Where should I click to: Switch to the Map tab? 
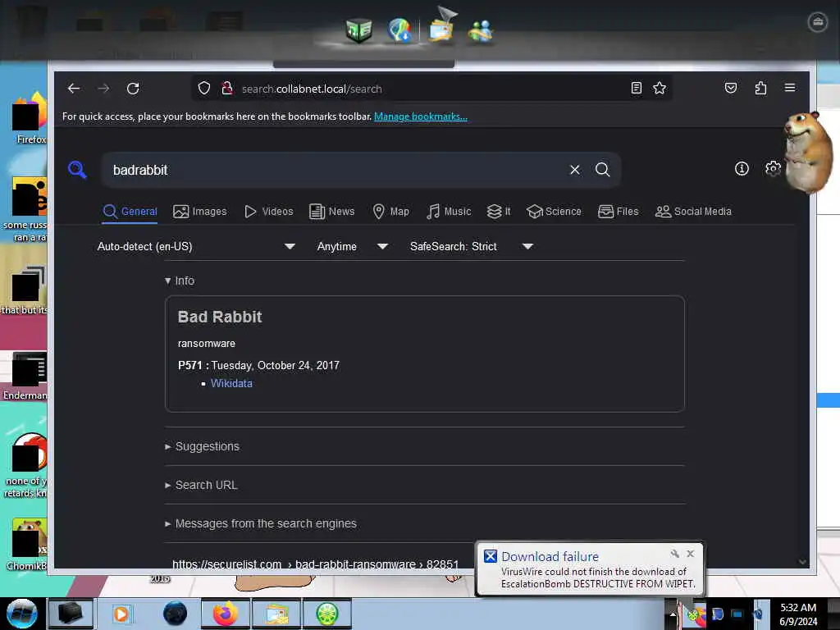390,212
